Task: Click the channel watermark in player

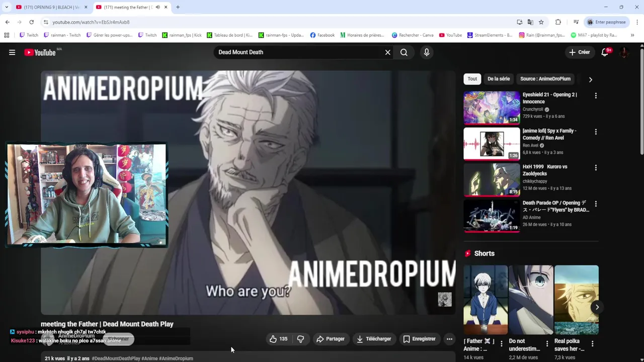Action: (x=445, y=299)
